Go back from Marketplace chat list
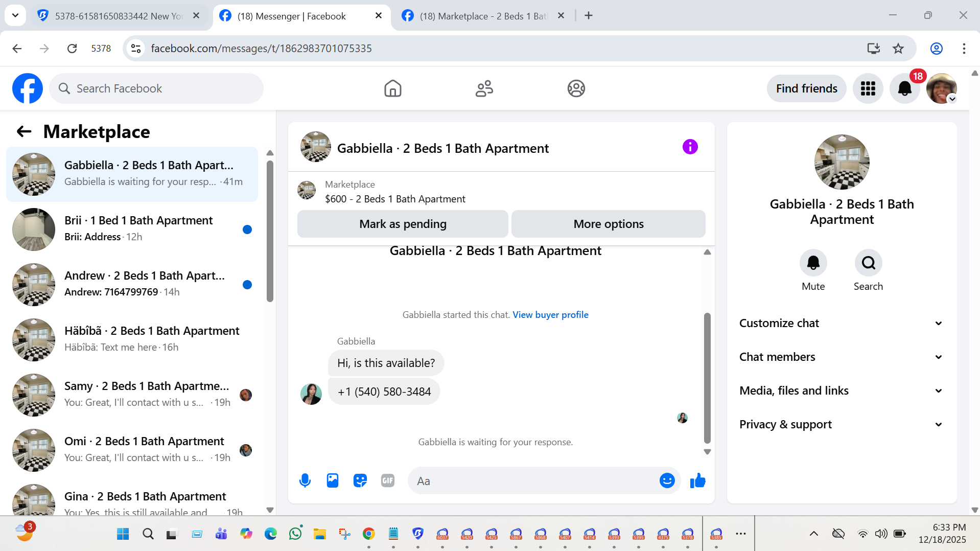The image size is (980, 551). [24, 132]
